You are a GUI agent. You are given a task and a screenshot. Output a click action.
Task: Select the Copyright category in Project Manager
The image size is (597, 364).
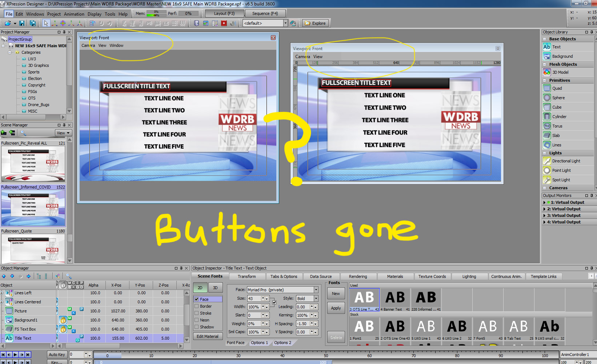click(37, 85)
